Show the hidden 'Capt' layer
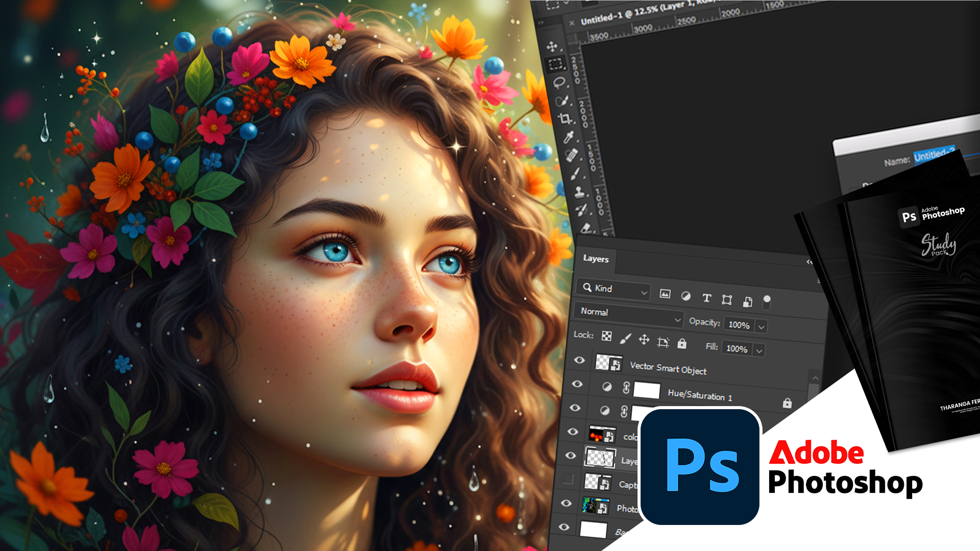This screenshot has width=980, height=551. tap(568, 479)
